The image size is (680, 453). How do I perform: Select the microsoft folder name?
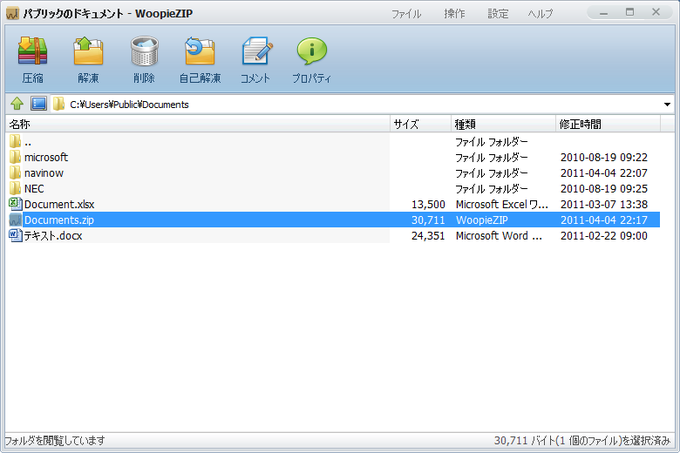[x=46, y=157]
